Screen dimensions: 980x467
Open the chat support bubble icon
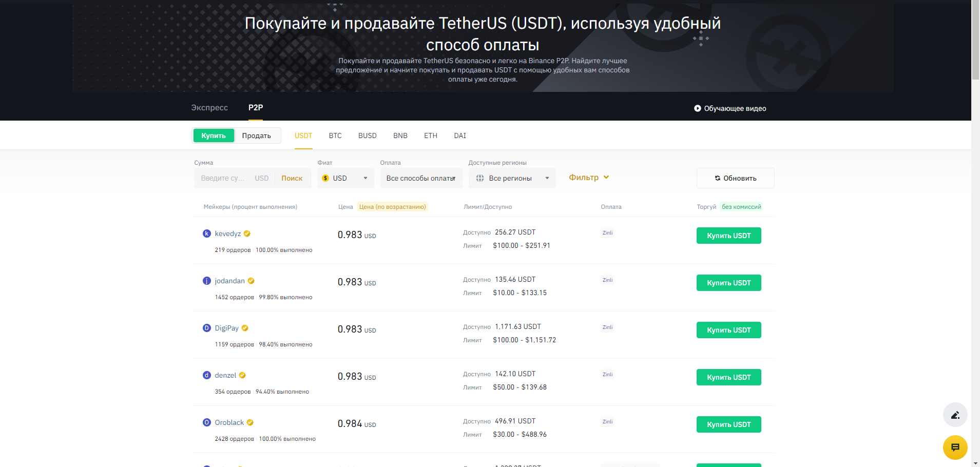pos(955,447)
